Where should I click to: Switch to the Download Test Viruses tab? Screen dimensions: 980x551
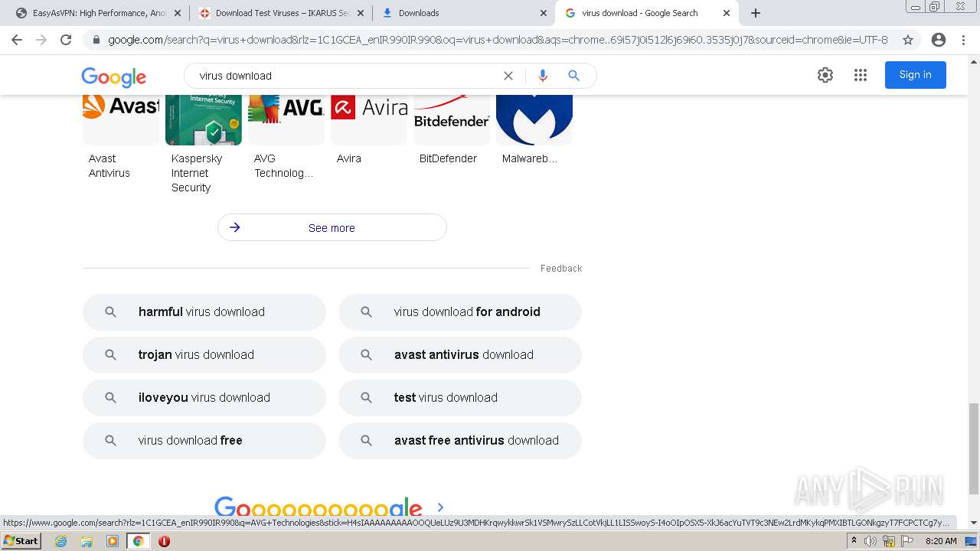point(280,13)
